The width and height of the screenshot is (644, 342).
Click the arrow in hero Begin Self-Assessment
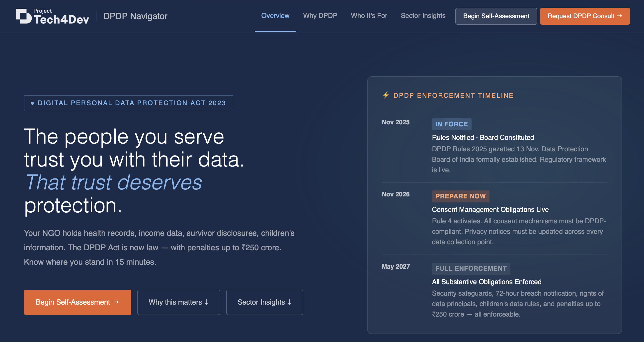[116, 302]
